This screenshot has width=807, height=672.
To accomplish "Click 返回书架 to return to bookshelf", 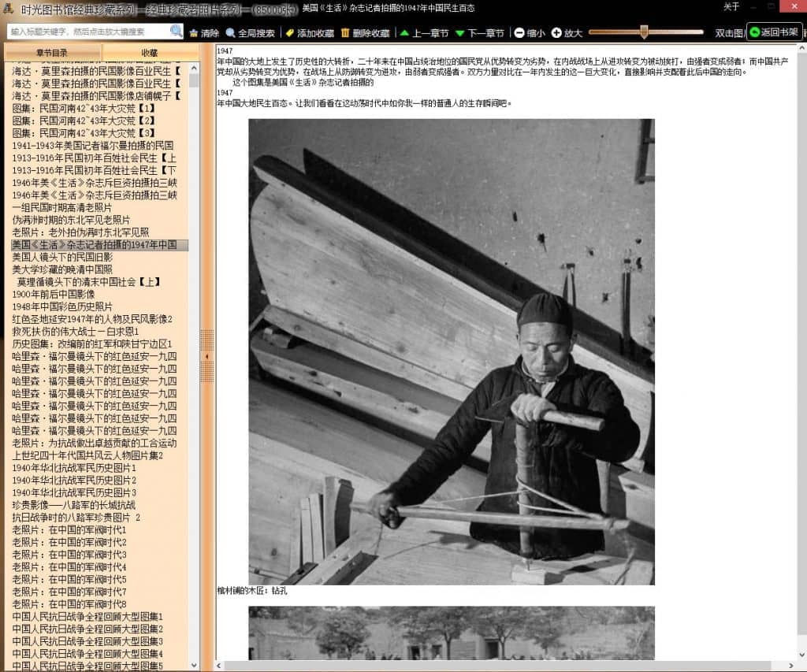I will 774,32.
